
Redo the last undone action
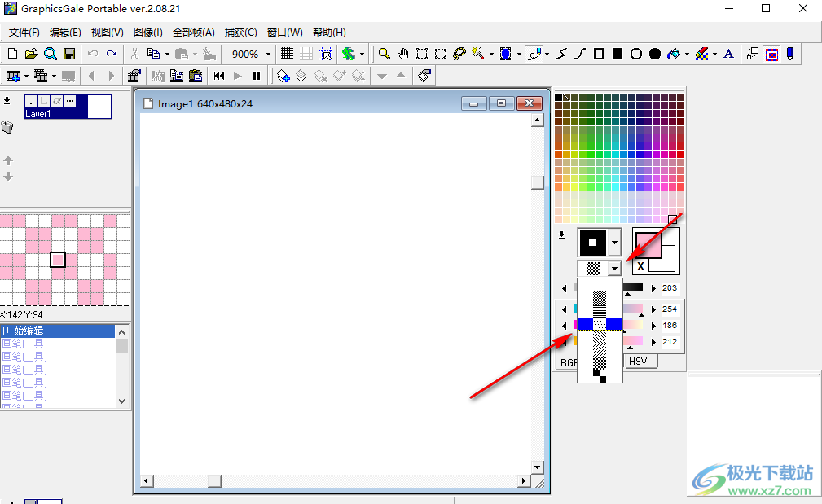112,54
